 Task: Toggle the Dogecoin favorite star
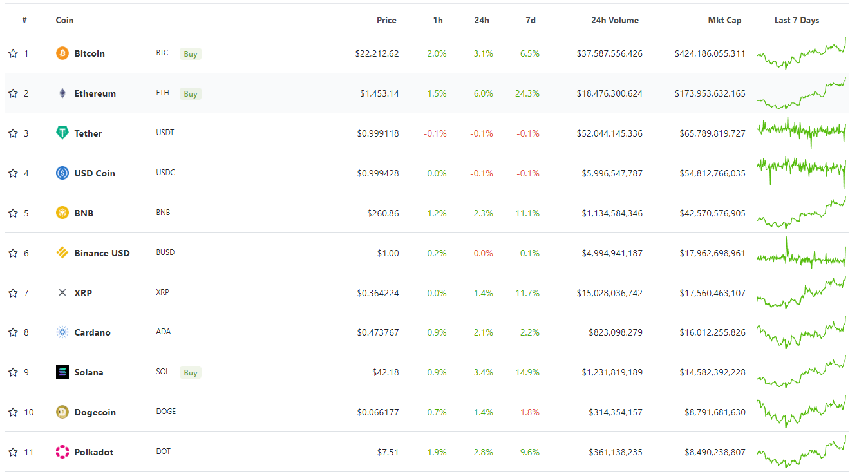pyautogui.click(x=13, y=412)
